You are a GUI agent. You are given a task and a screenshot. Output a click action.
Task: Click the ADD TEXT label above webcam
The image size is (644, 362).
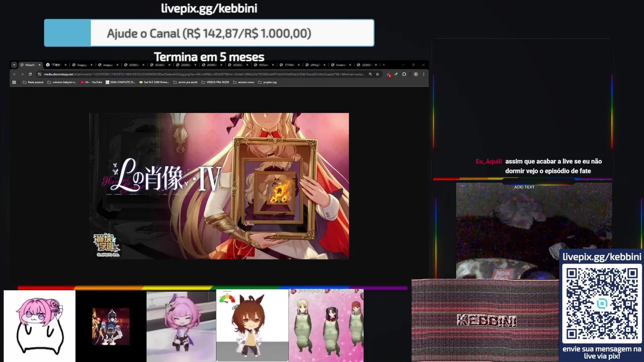[524, 187]
